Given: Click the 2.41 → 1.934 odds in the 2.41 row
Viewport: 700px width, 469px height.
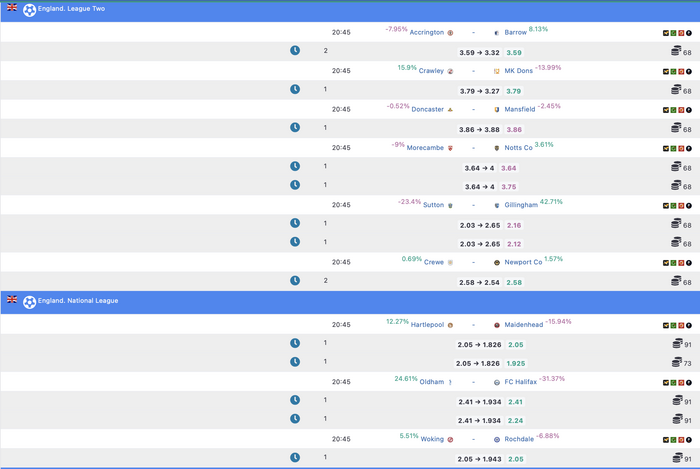Looking at the screenshot, I should [x=479, y=402].
